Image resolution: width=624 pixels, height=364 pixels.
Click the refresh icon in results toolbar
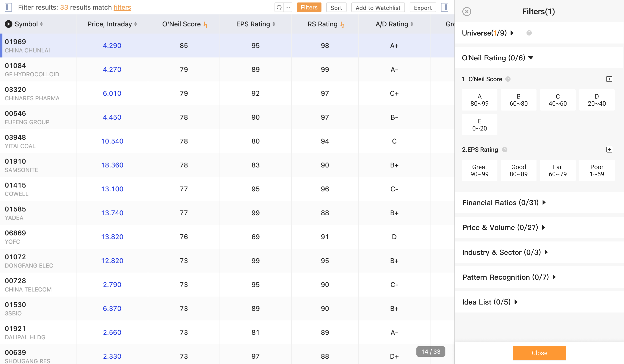click(x=279, y=7)
